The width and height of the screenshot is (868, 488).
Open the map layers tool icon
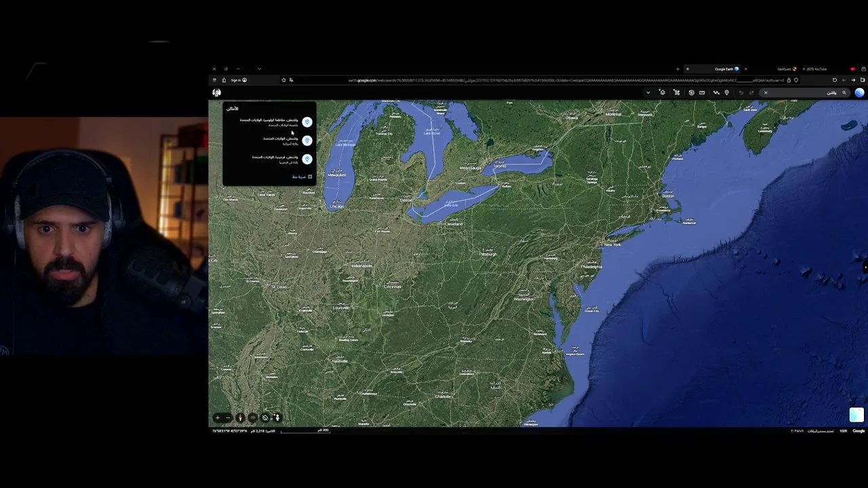(x=663, y=93)
